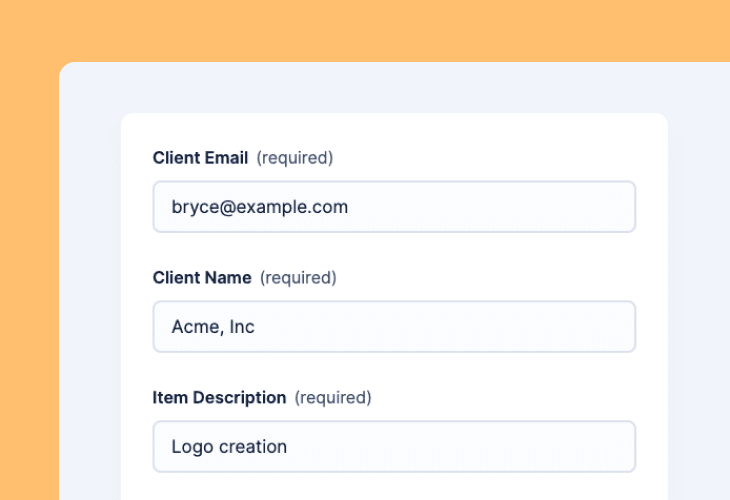Select the Item Description field with Logo creation

[x=394, y=446]
